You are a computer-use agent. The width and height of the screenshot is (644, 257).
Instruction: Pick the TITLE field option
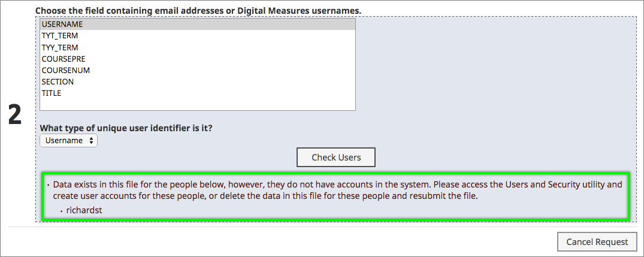pyautogui.click(x=198, y=93)
